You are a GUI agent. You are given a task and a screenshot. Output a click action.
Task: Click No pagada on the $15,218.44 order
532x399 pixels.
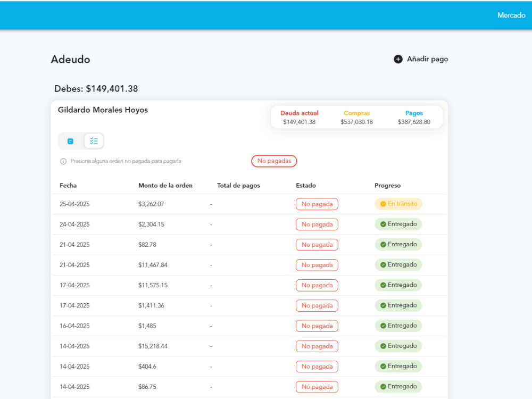317,346
